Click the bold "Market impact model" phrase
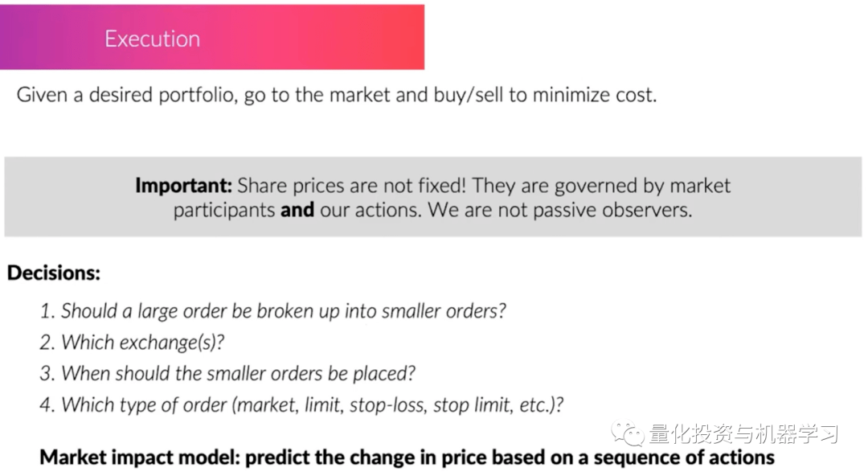The height and width of the screenshot is (472, 868). (138, 458)
